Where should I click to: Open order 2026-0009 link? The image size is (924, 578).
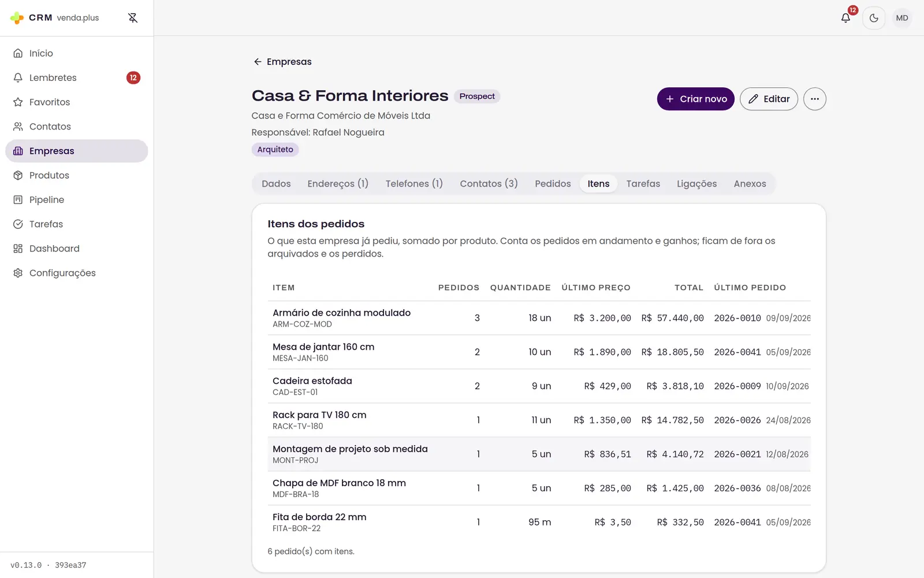point(737,386)
